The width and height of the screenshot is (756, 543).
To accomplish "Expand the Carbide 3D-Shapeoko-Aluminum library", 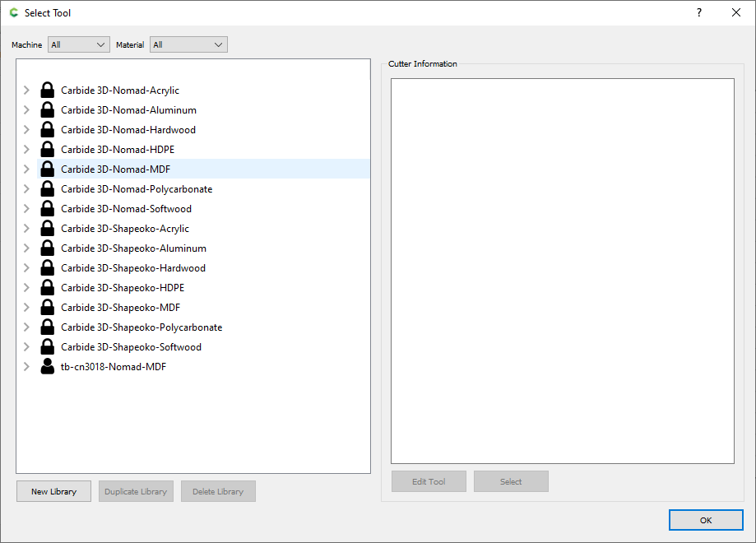I will click(26, 248).
